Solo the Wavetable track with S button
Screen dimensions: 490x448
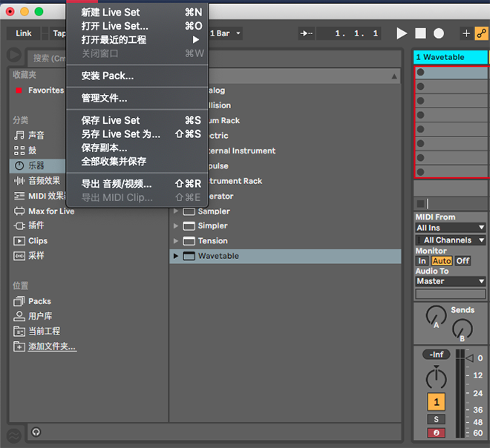tap(437, 420)
